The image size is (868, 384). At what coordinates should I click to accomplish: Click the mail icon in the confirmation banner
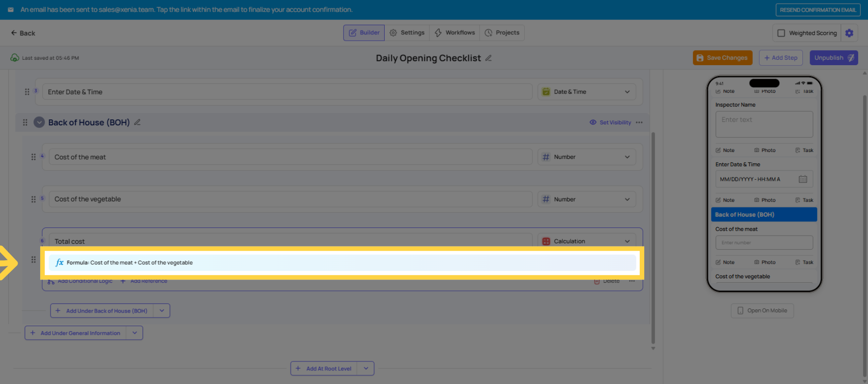pyautogui.click(x=11, y=9)
